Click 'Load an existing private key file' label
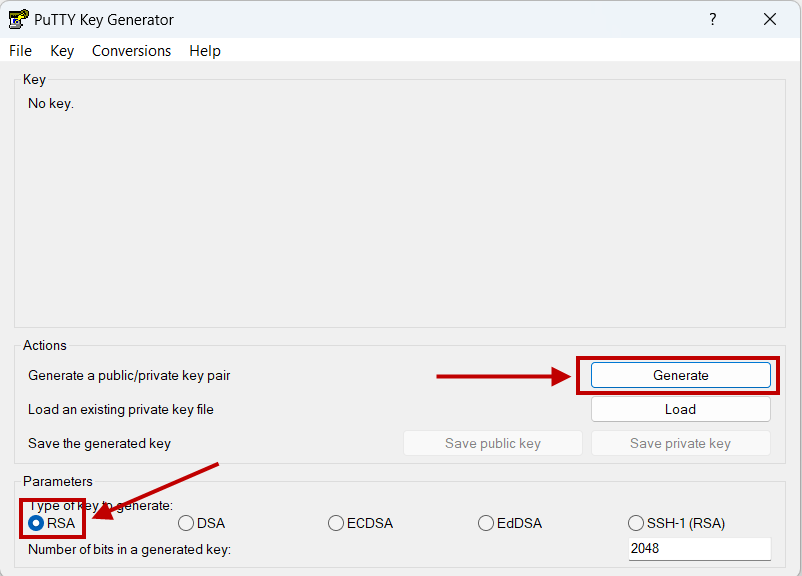Viewport: 802px width, 576px height. pos(121,409)
